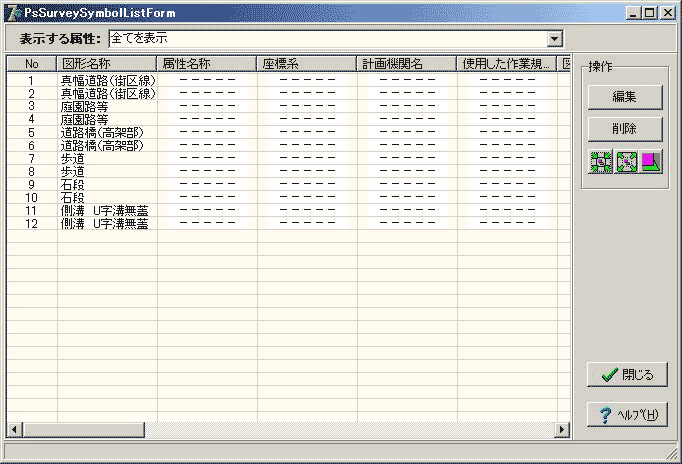The image size is (682, 464).
Task: Click the 計画機関名 column header
Action: [407, 64]
